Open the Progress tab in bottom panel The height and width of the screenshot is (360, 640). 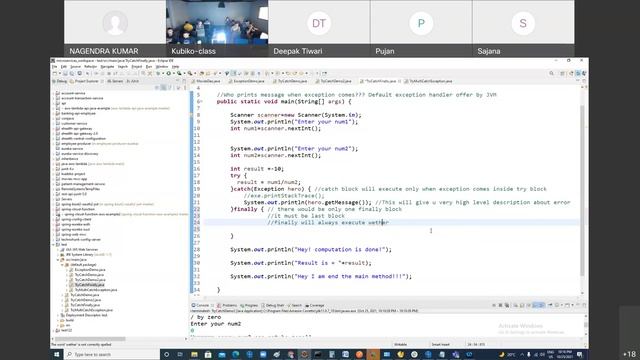[249, 305]
